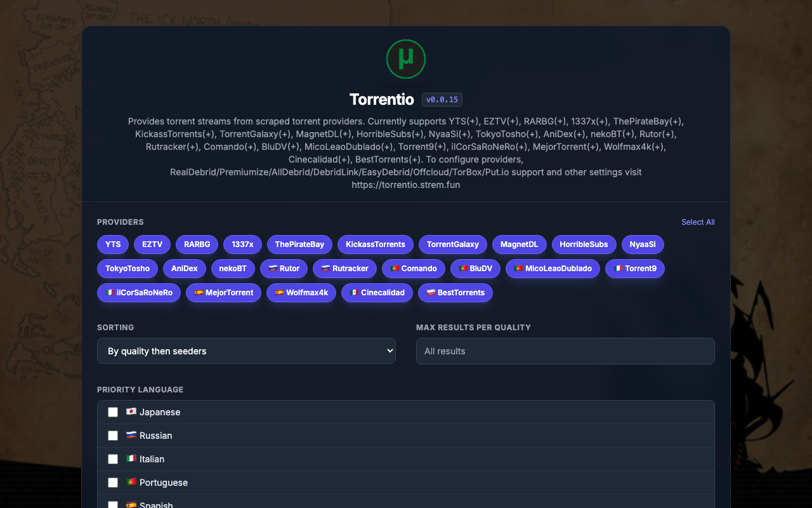Toggle the 1337x provider chip

pyautogui.click(x=242, y=244)
